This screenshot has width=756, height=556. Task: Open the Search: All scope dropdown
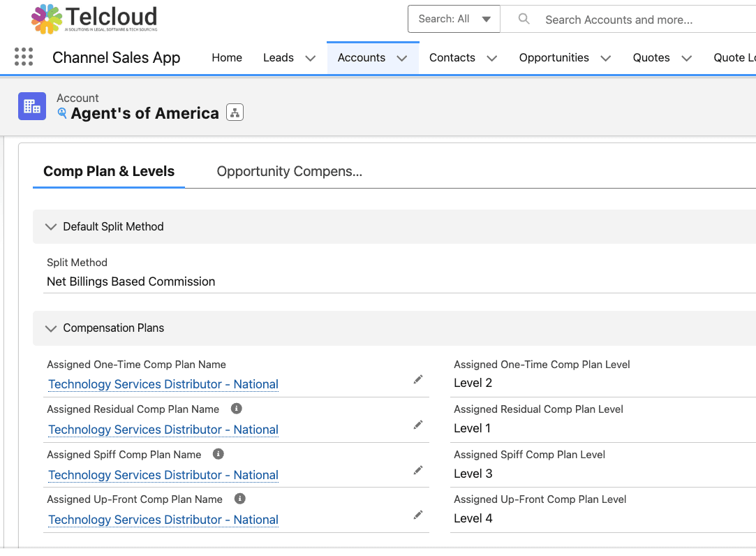click(x=454, y=19)
